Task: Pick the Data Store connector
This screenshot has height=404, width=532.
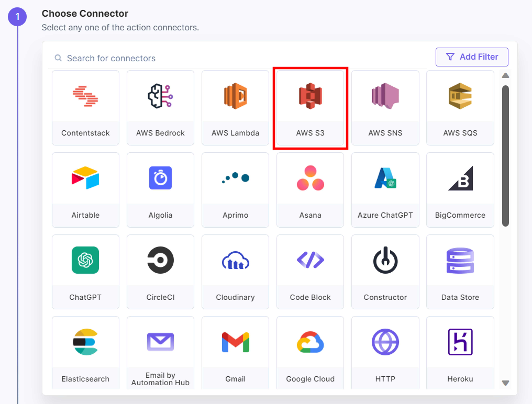Action: click(x=460, y=272)
